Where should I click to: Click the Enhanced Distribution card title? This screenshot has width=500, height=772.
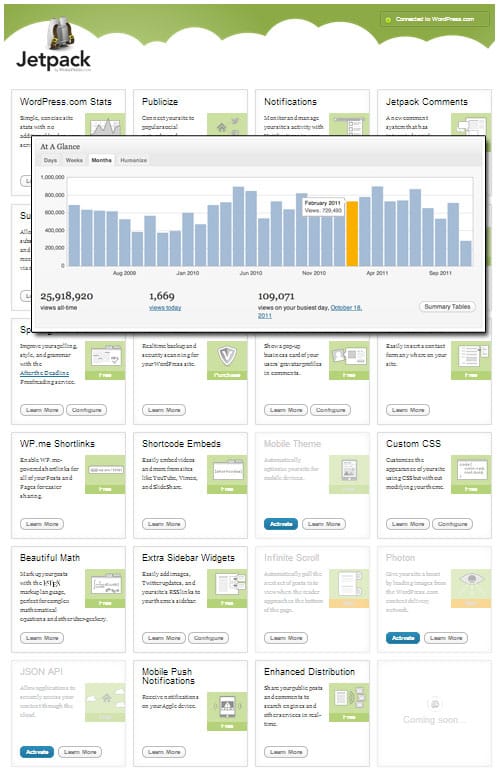tap(309, 672)
